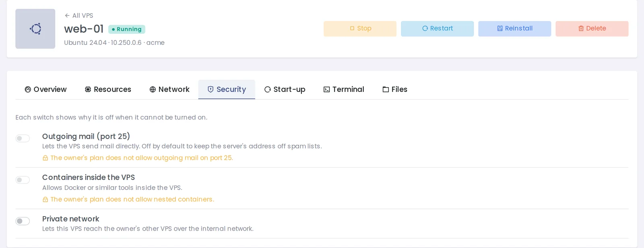This screenshot has width=644, height=248.
Task: Click the disk icon inside the Reinstall button
Action: pos(500,29)
